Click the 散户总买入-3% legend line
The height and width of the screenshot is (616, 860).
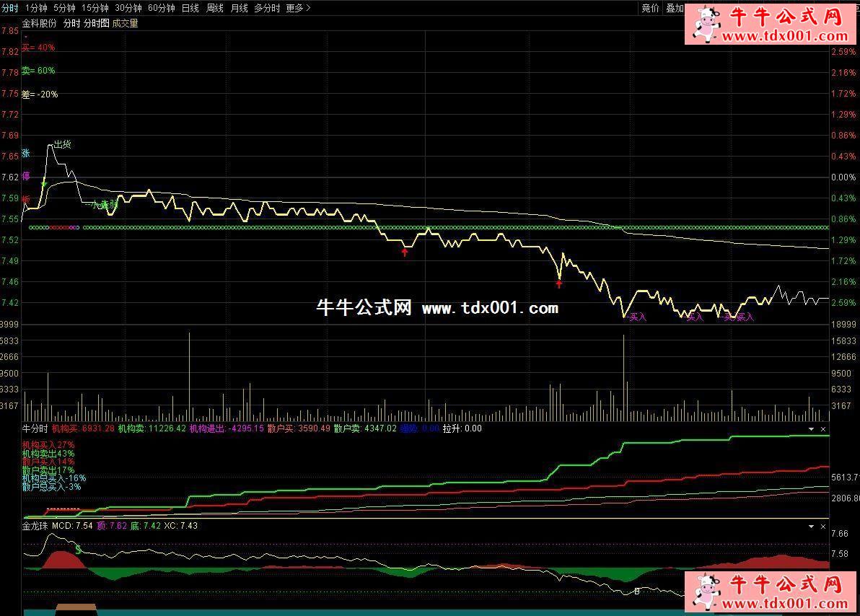point(51,487)
